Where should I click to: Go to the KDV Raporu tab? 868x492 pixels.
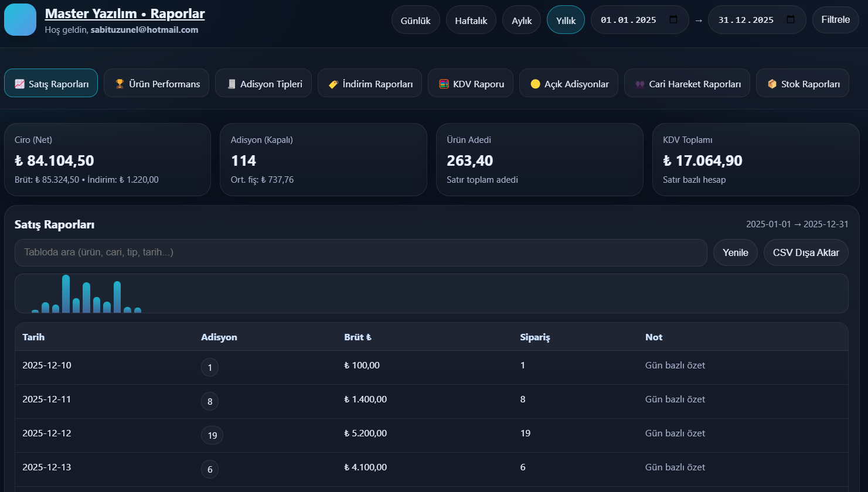[x=471, y=83]
